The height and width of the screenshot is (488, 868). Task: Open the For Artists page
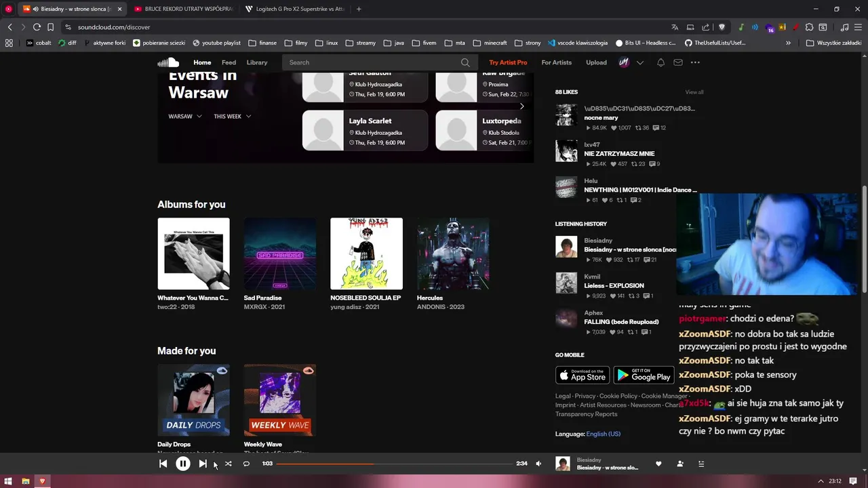point(557,62)
